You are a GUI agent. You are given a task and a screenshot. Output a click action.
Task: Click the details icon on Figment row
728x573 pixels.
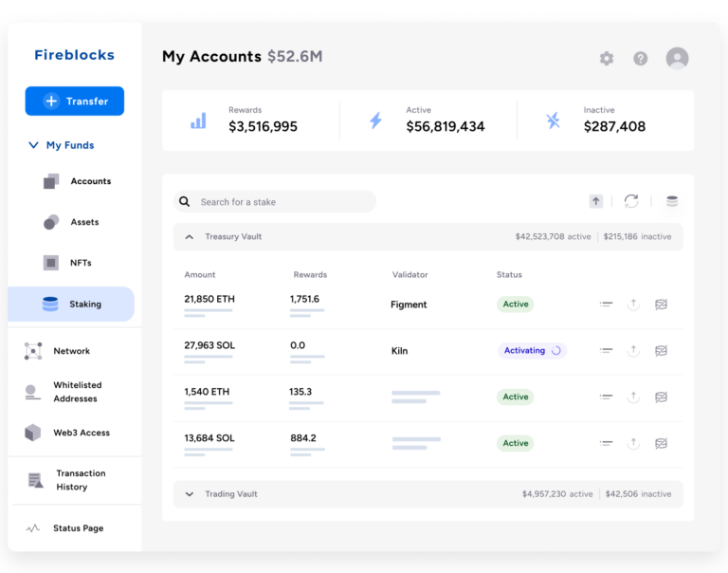point(607,305)
